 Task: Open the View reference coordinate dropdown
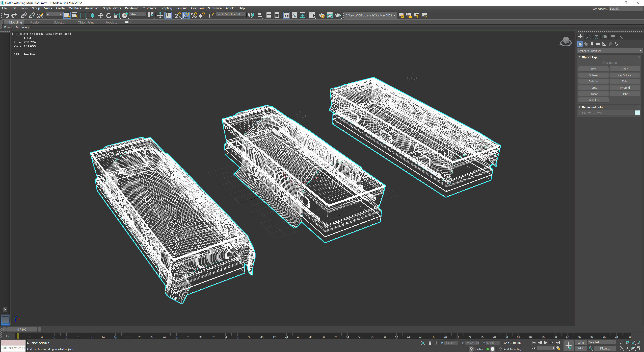click(138, 14)
